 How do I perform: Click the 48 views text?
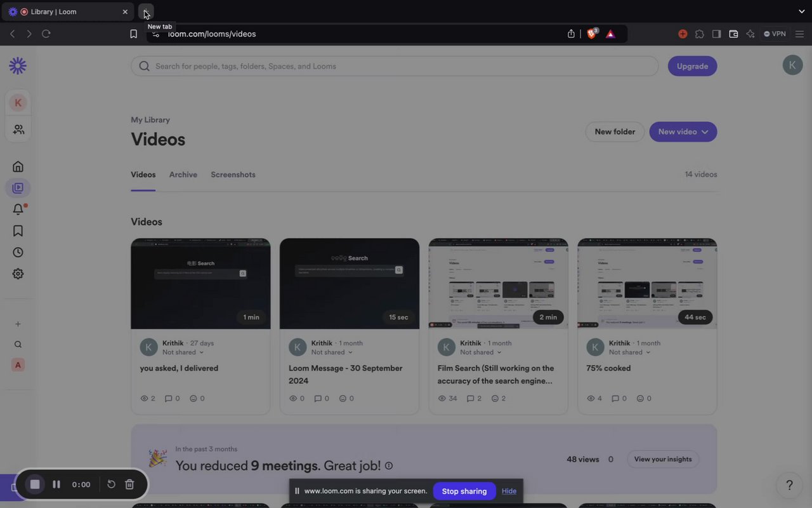pos(583,459)
